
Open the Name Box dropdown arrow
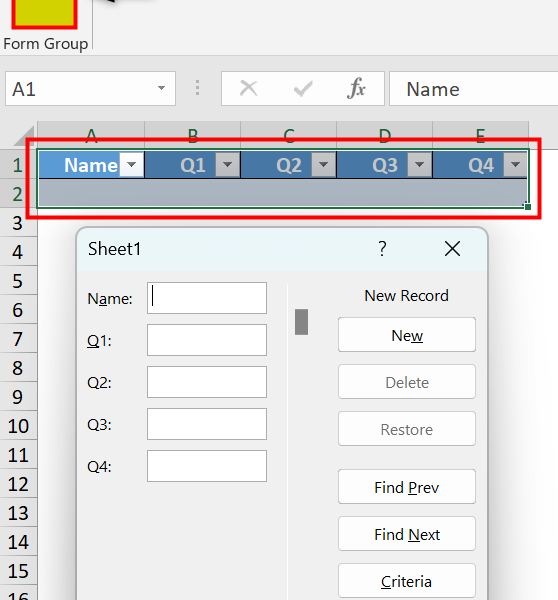click(x=162, y=88)
